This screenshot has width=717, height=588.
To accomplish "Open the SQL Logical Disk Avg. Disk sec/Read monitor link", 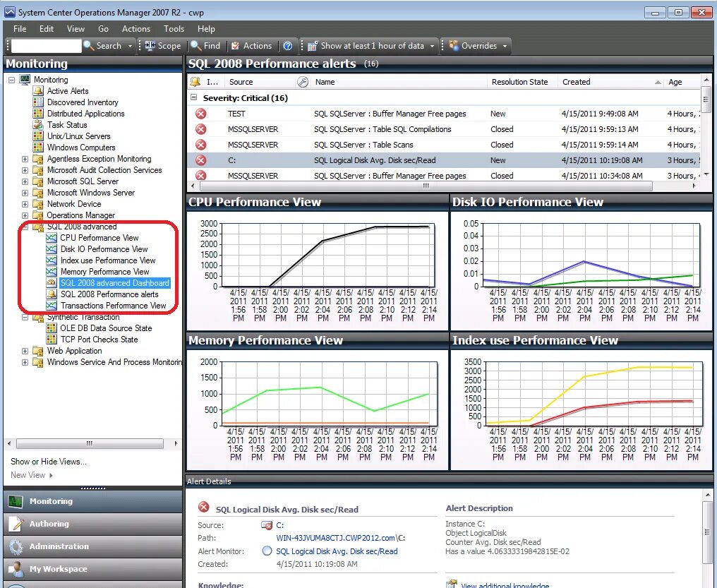I will click(337, 551).
